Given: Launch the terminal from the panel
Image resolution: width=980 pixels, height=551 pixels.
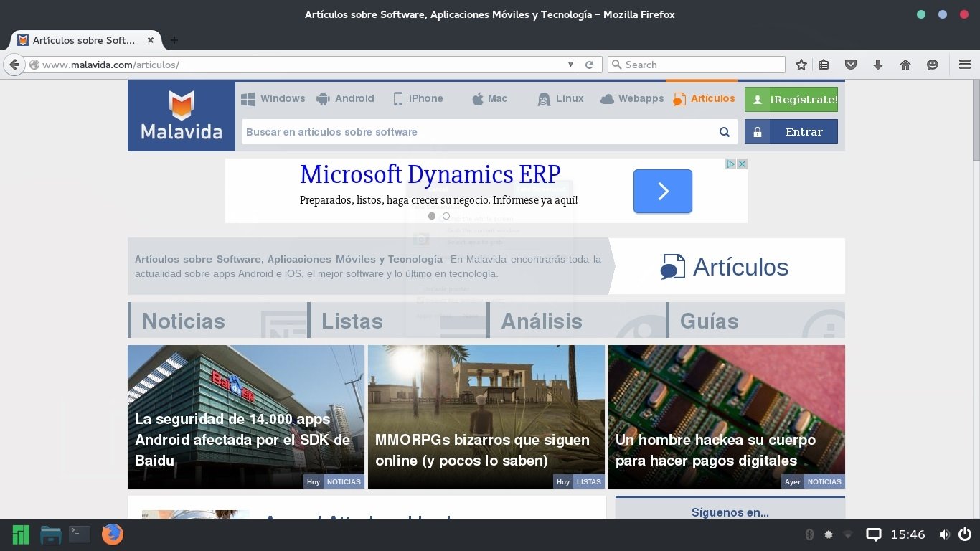Looking at the screenshot, I should click(80, 534).
